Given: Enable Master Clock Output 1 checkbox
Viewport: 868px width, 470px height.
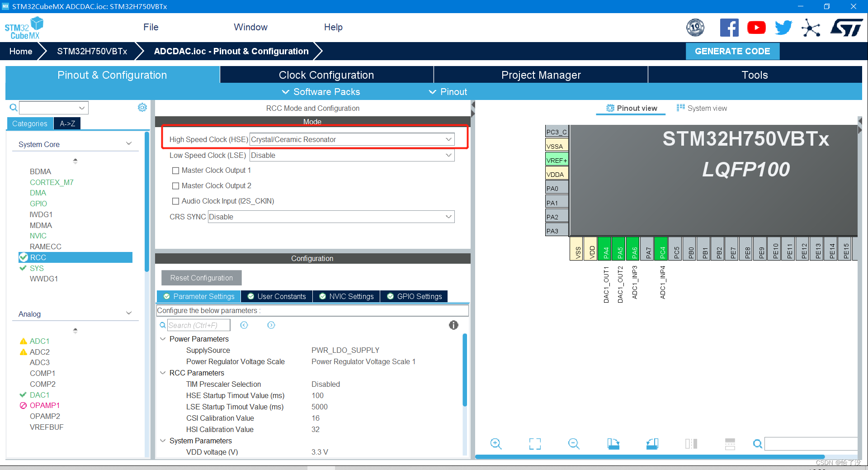Looking at the screenshot, I should [x=175, y=171].
